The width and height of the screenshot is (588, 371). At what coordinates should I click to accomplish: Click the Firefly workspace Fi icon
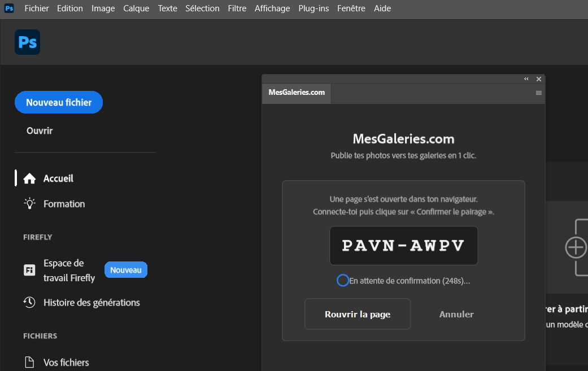point(29,270)
